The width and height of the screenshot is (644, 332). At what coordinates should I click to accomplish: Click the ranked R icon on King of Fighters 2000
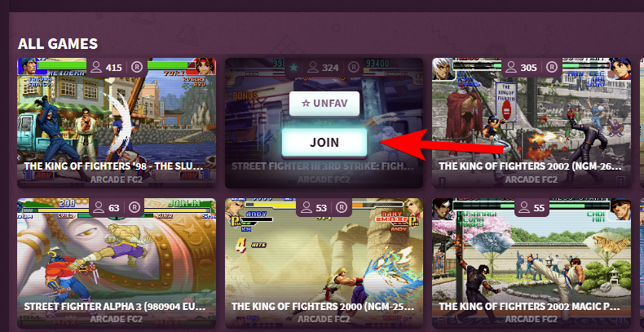(341, 208)
